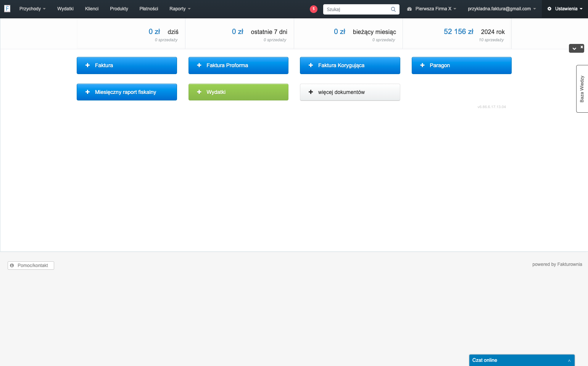
Task: Click the plus icon on Faktura button
Action: coord(87,65)
